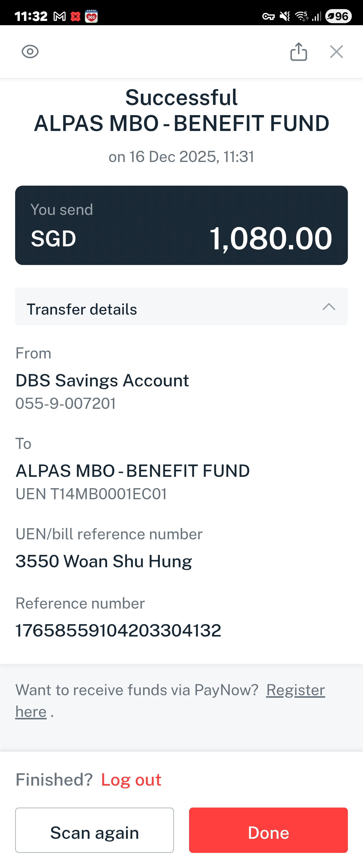Select Log out
This screenshot has height=868, width=363.
(x=131, y=780)
